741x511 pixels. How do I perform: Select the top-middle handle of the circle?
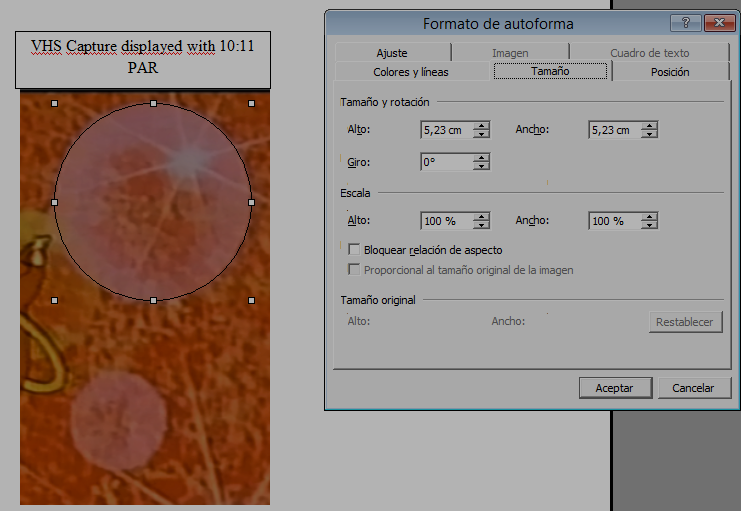(153, 104)
